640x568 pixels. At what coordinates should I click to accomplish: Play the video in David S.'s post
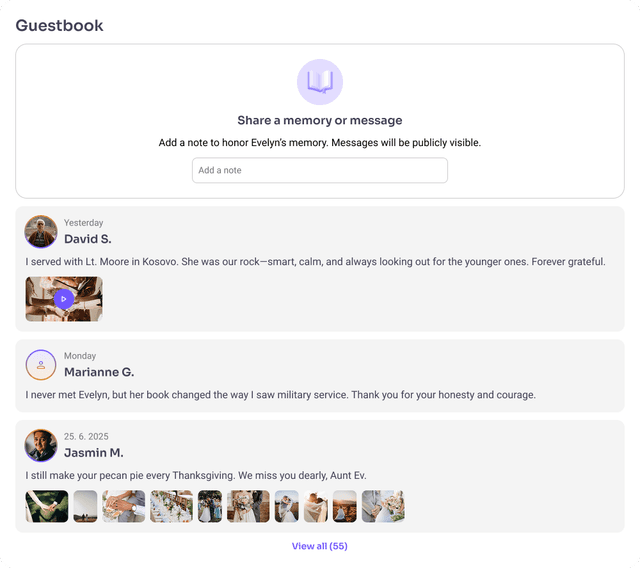[64, 299]
